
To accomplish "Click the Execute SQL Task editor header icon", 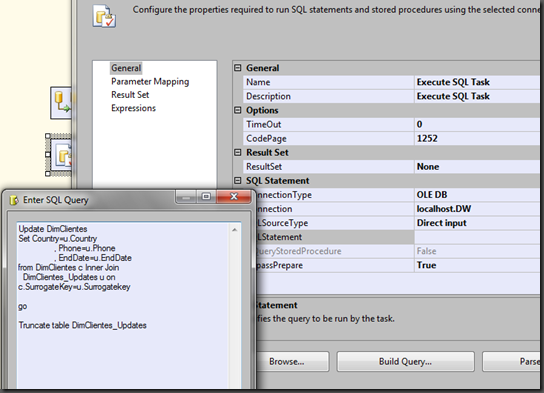I will (104, 16).
